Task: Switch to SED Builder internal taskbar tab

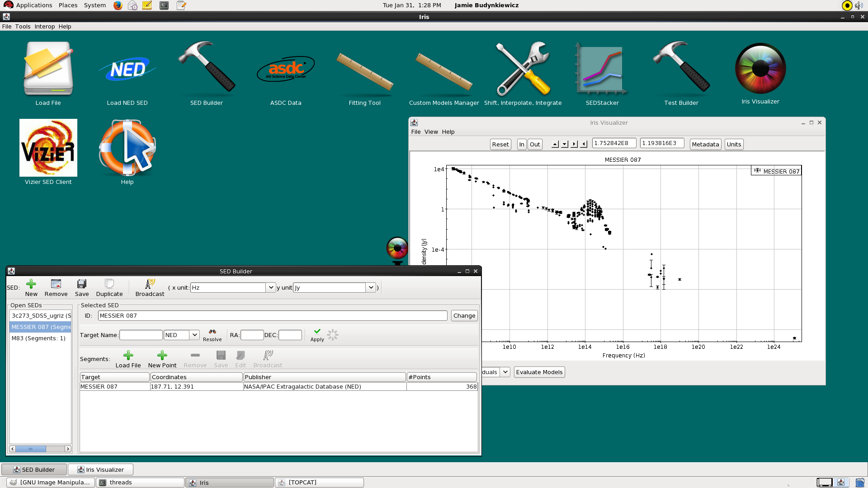Action: [x=34, y=469]
